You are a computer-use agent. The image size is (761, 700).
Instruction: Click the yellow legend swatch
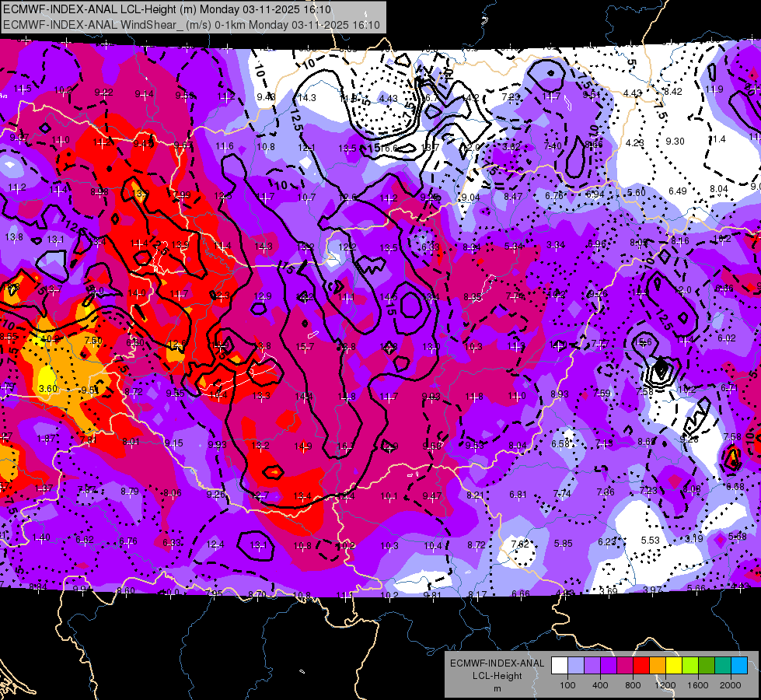tap(674, 666)
